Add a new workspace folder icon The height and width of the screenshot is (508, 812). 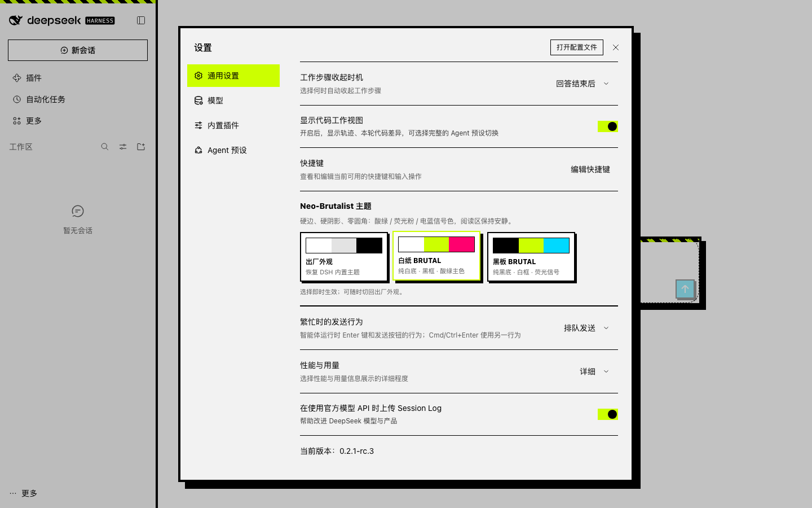(141, 147)
